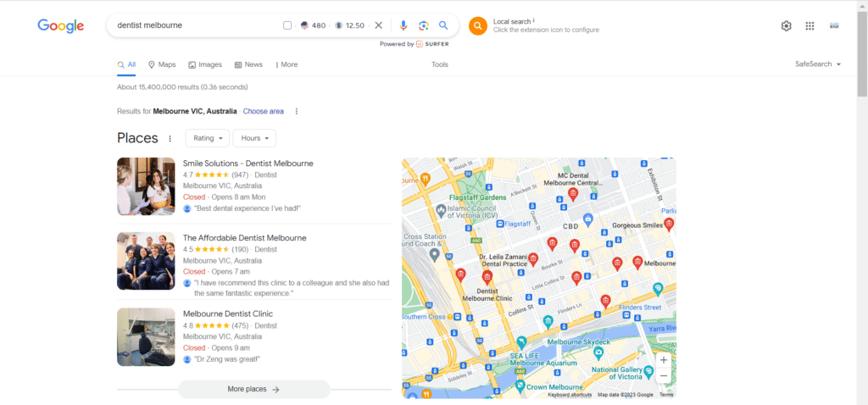
Task: Open the three-dot menu beside Places
Action: tap(170, 138)
